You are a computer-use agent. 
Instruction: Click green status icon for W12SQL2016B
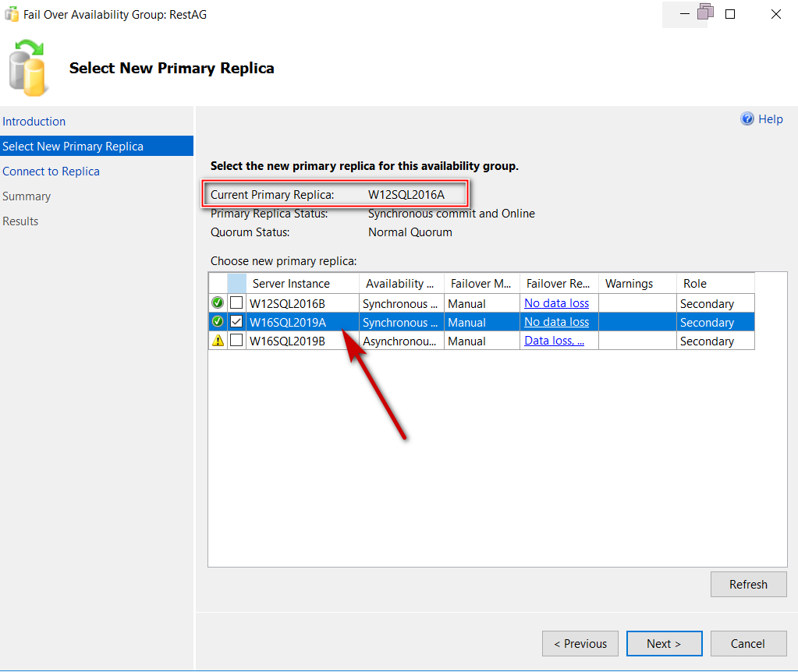[218, 303]
